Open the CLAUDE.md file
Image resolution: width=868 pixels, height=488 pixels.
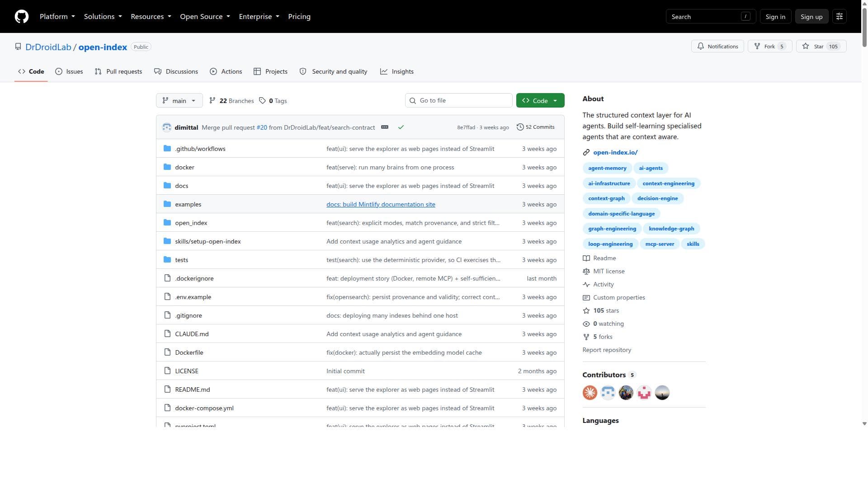(x=192, y=334)
